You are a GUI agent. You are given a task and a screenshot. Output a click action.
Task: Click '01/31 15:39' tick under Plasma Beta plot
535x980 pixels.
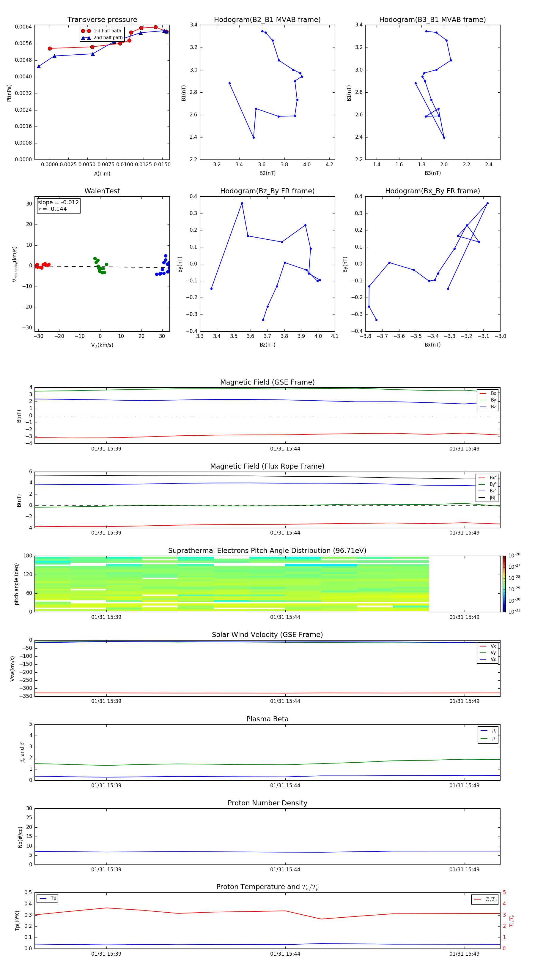tap(106, 785)
